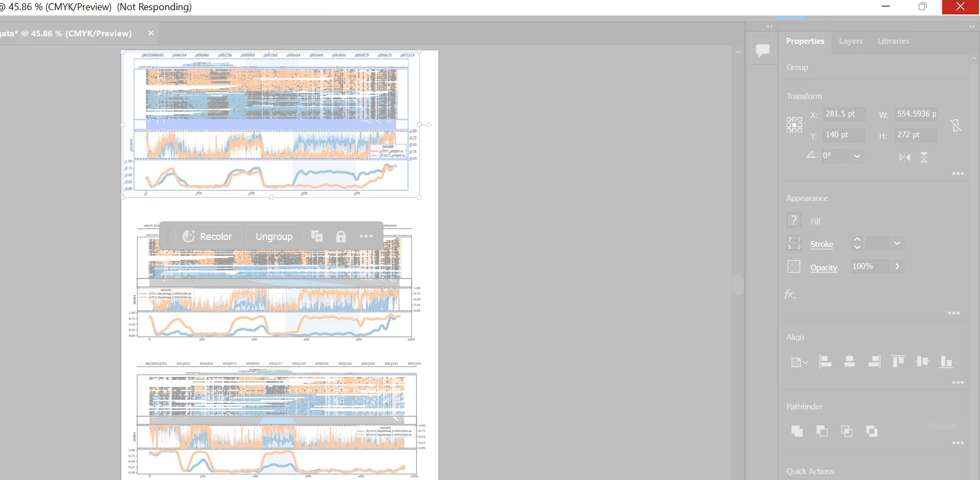The height and width of the screenshot is (480, 980).
Task: Apply Pathfinder Intersect mode
Action: coord(846,431)
